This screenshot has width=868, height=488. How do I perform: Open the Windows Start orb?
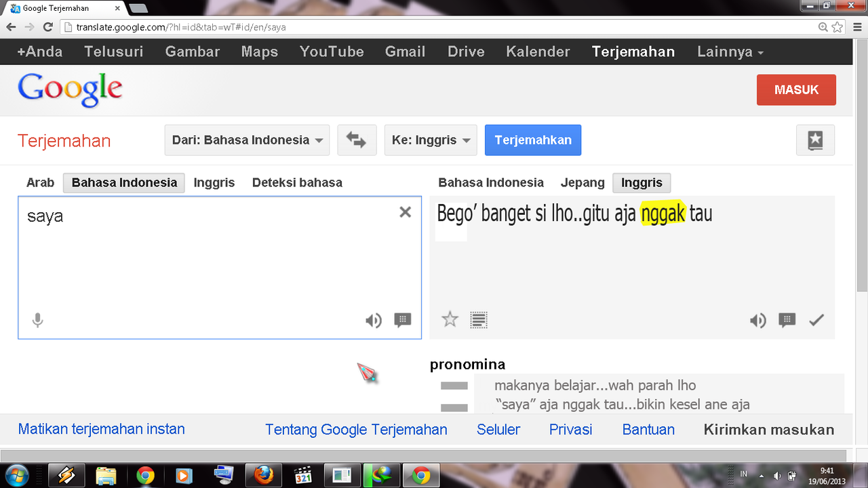click(x=17, y=475)
